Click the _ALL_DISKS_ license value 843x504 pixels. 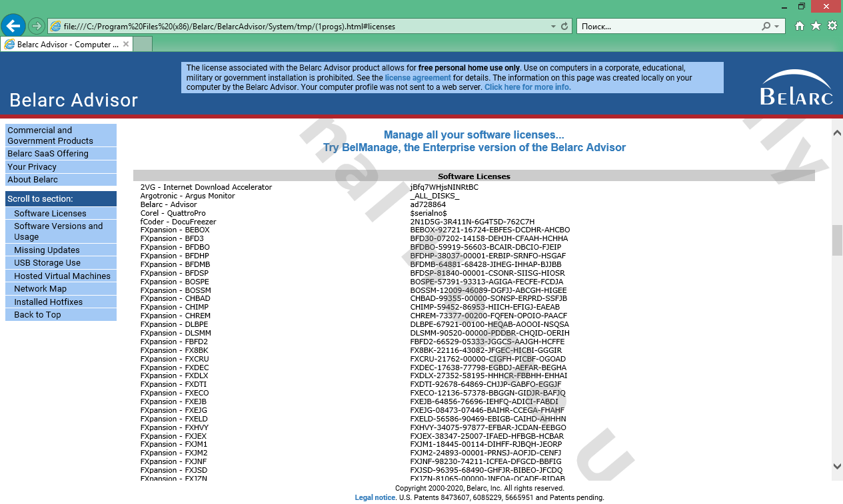point(434,196)
